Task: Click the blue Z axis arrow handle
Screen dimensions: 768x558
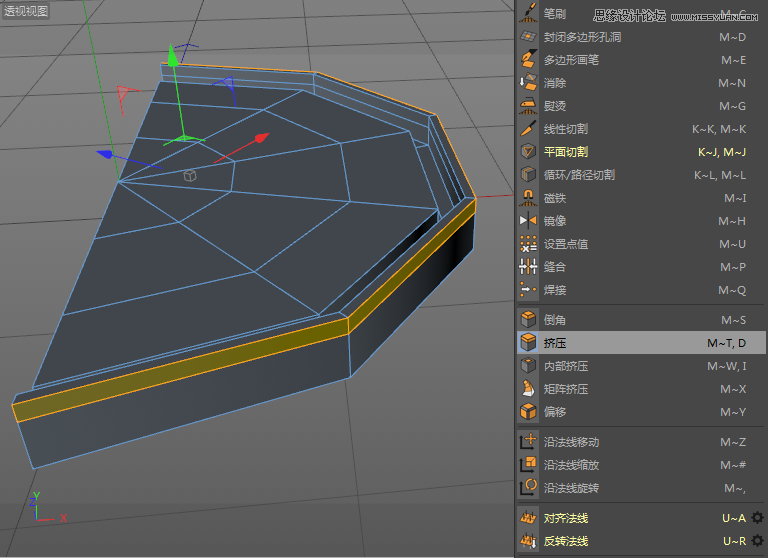Action: click(105, 154)
